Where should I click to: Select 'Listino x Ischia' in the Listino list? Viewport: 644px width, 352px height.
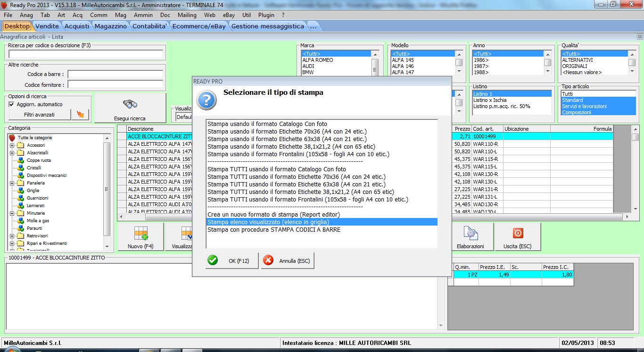point(512,100)
